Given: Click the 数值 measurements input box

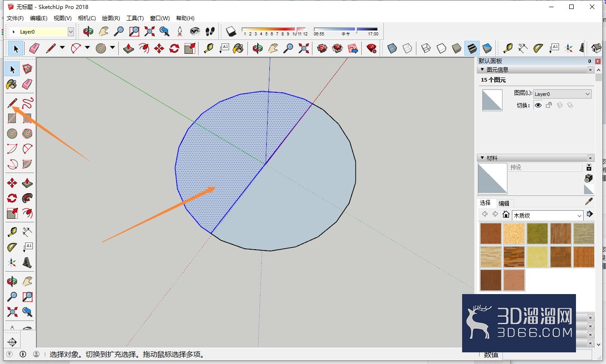Looking at the screenshot, I should pos(548,355).
